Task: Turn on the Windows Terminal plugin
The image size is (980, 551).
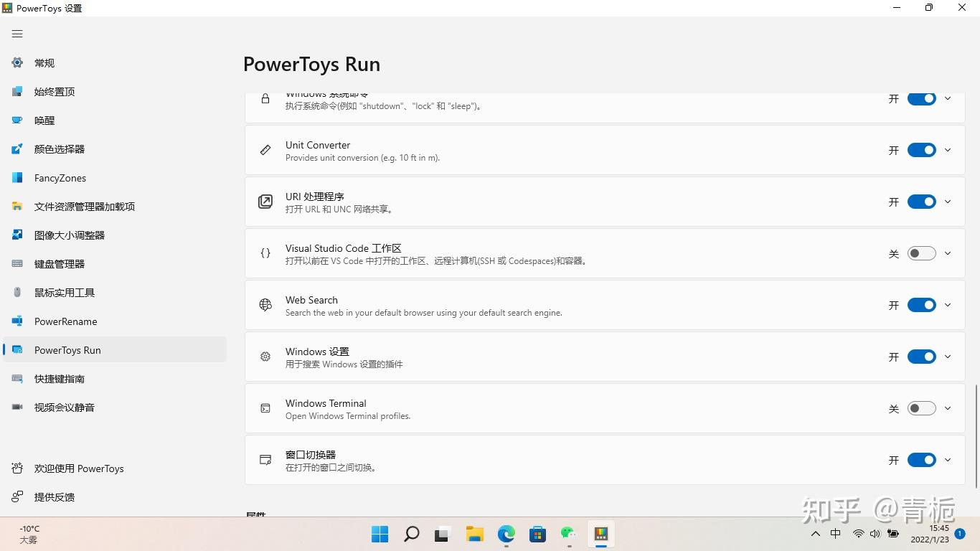Action: click(x=921, y=408)
